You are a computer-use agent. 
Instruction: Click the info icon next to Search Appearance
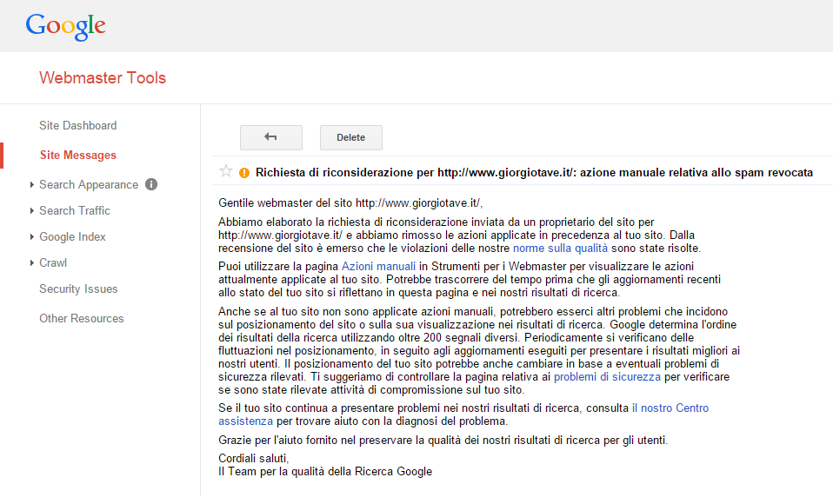click(x=151, y=184)
